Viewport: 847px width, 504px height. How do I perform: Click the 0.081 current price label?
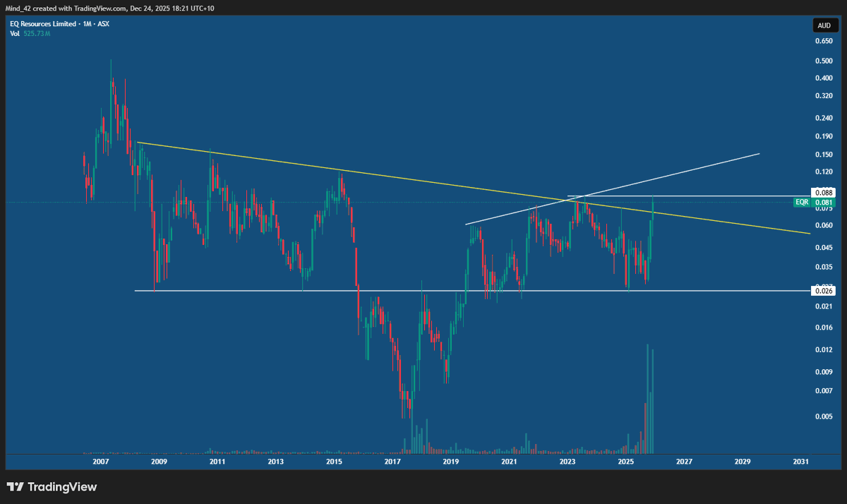823,203
